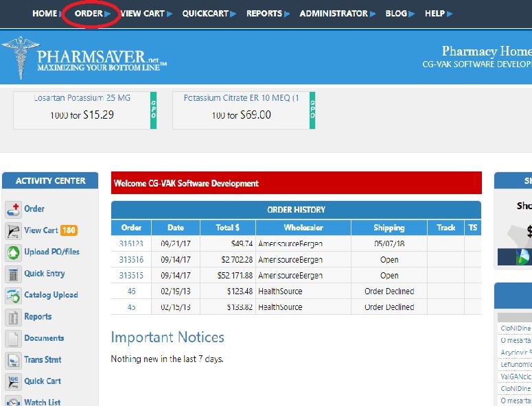532x406 pixels.
Task: Open order number 313516
Action: [131, 260]
